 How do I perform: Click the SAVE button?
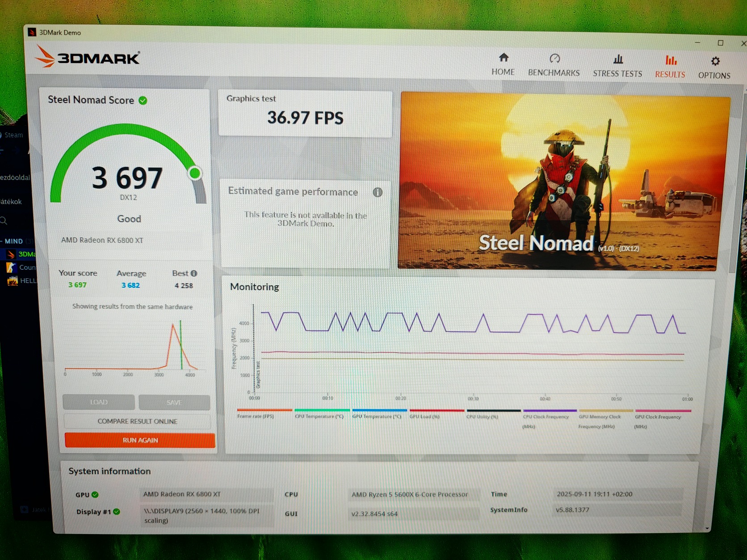[174, 402]
